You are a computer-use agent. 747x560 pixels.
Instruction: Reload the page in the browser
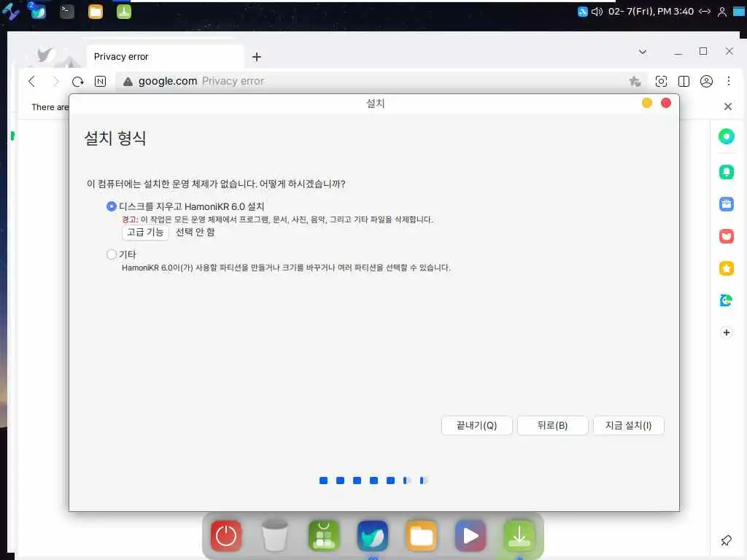pos(77,82)
